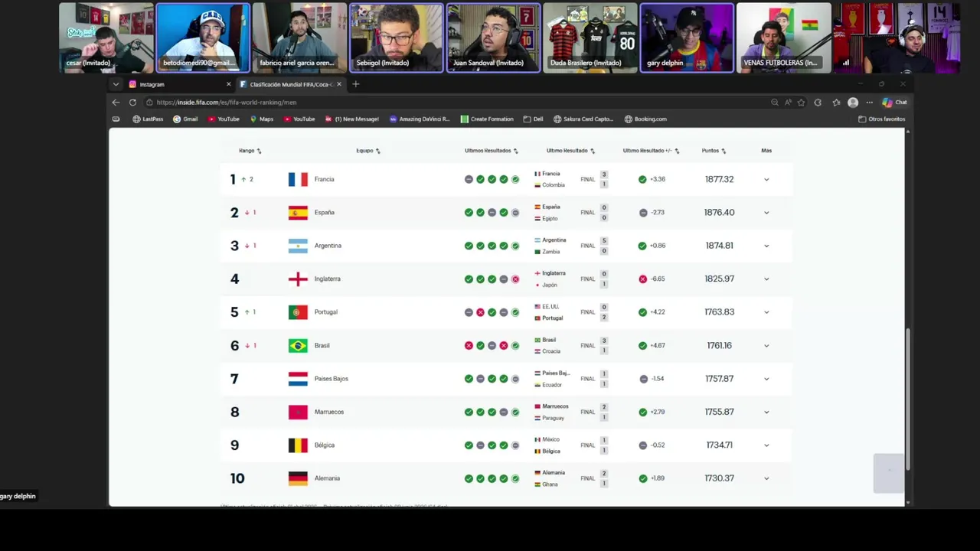Viewport: 980px width, 551px height.
Task: Click the zoom magnifier icon in address bar
Action: [775, 103]
